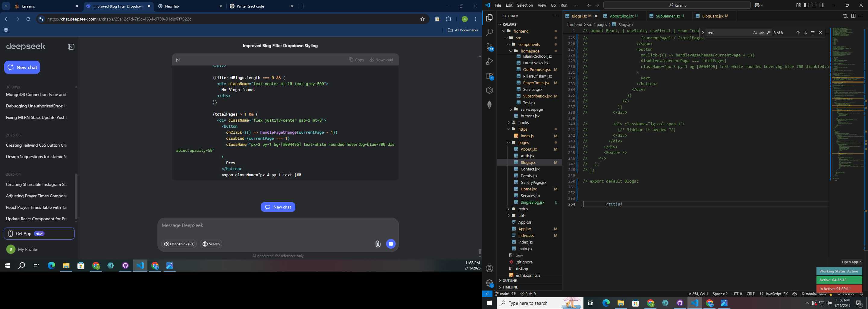The height and width of the screenshot is (309, 868).
Task: Toggle DeepThink (R1) mode
Action: [179, 244]
